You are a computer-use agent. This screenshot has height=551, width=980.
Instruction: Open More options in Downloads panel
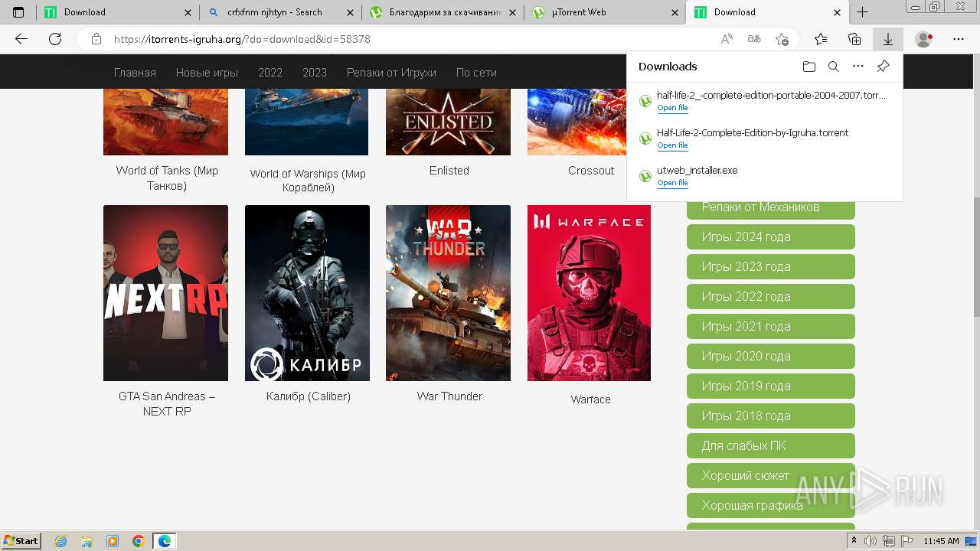point(858,67)
